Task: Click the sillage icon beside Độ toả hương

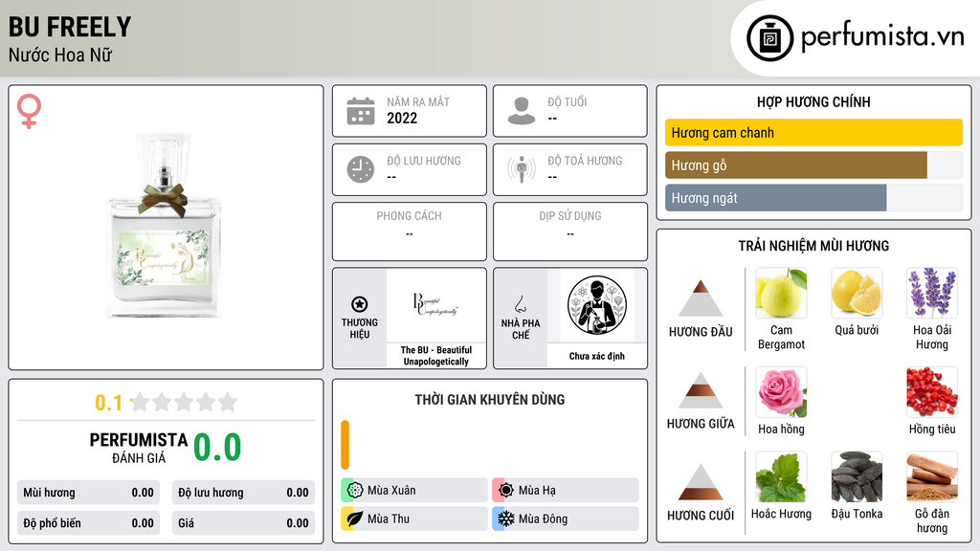Action: pyautogui.click(x=522, y=169)
